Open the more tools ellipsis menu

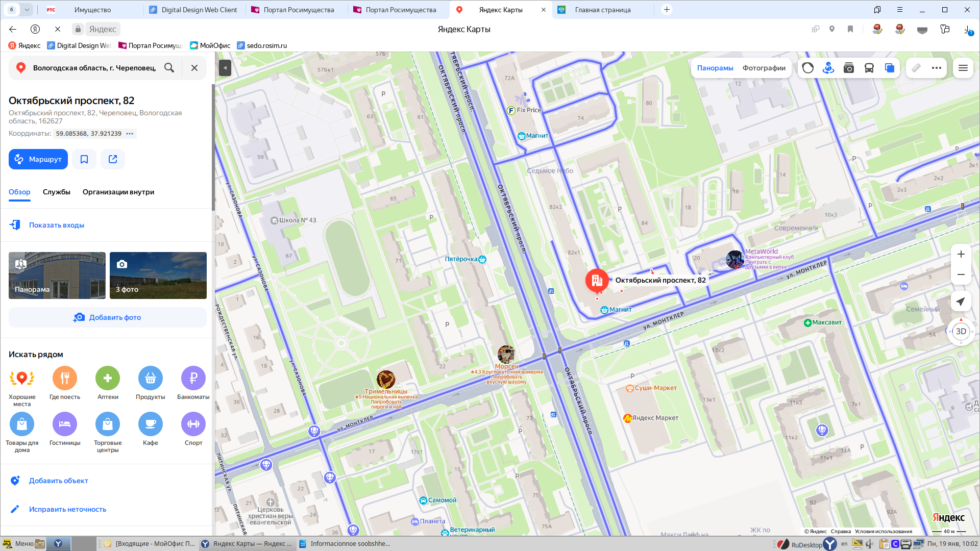[937, 68]
